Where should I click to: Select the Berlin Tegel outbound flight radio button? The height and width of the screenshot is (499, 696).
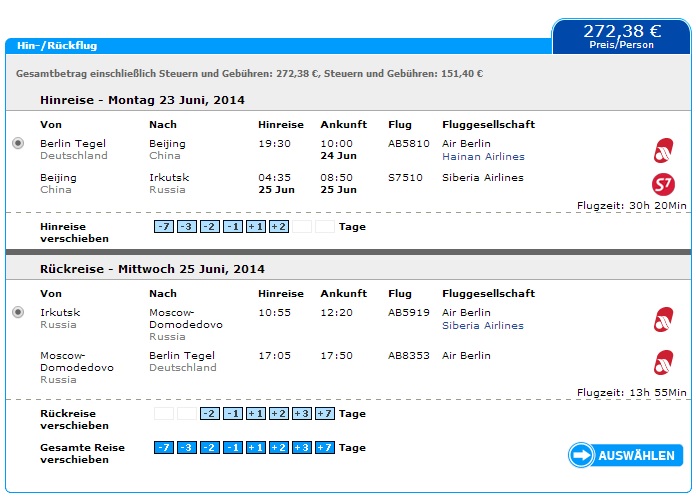pyautogui.click(x=18, y=143)
